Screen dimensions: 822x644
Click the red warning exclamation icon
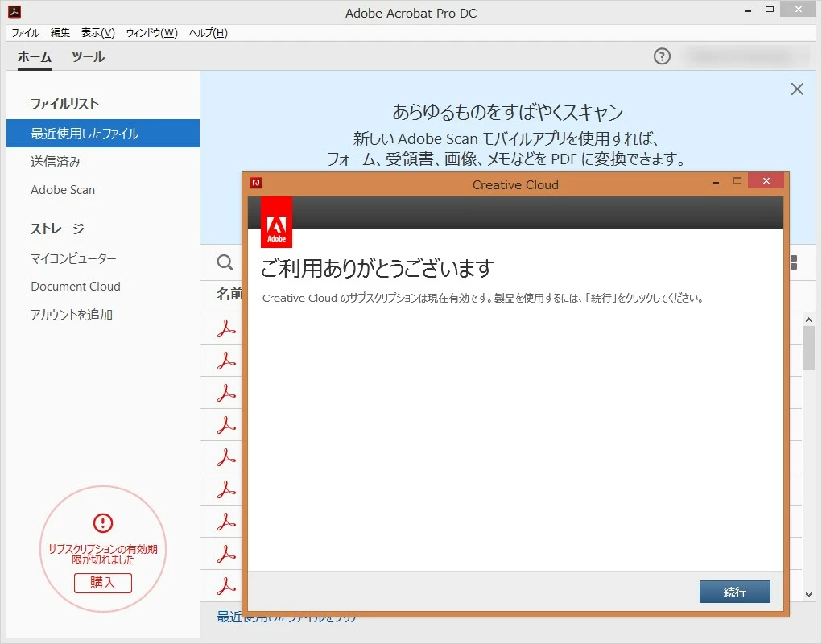coord(103,522)
